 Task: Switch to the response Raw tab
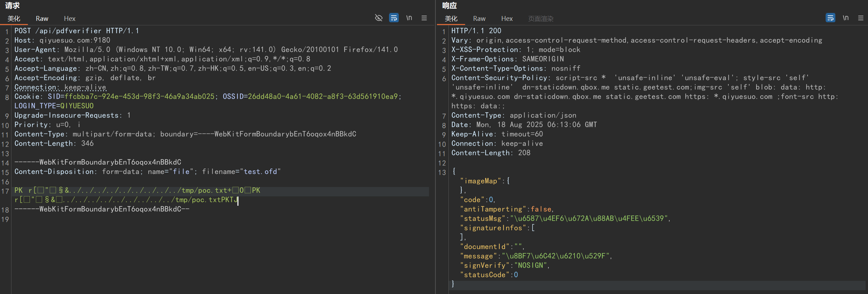pyautogui.click(x=479, y=19)
